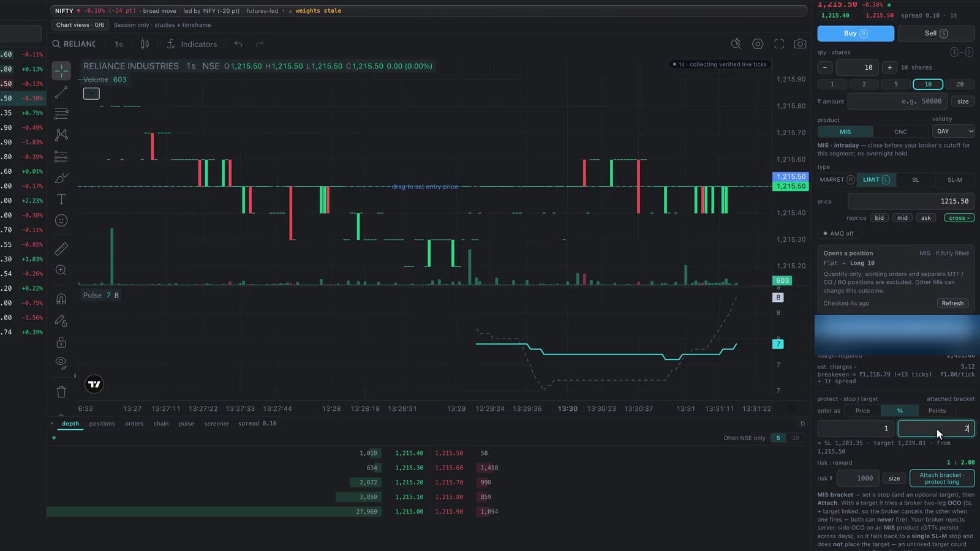Open the emoji and icons tool
The height and width of the screenshot is (551, 980).
click(61, 220)
